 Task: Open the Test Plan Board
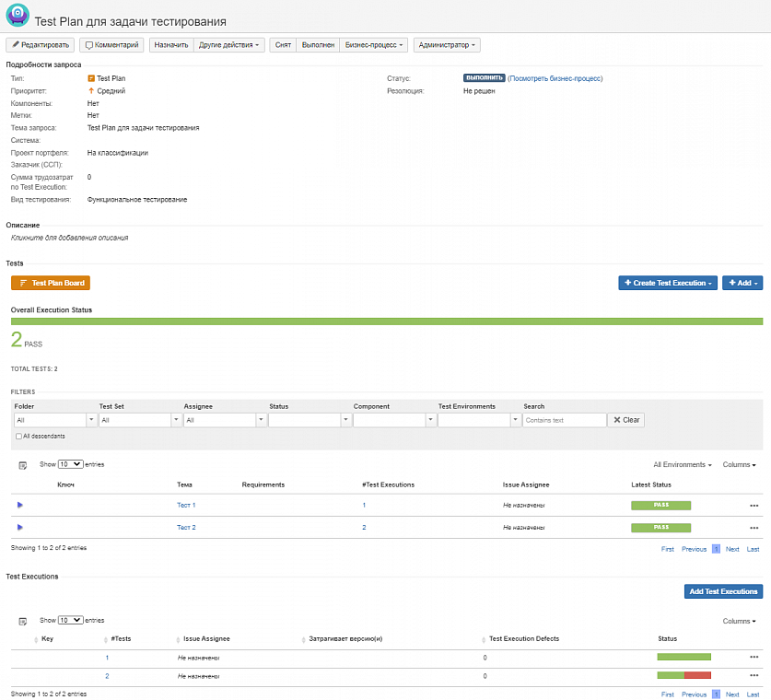51,283
